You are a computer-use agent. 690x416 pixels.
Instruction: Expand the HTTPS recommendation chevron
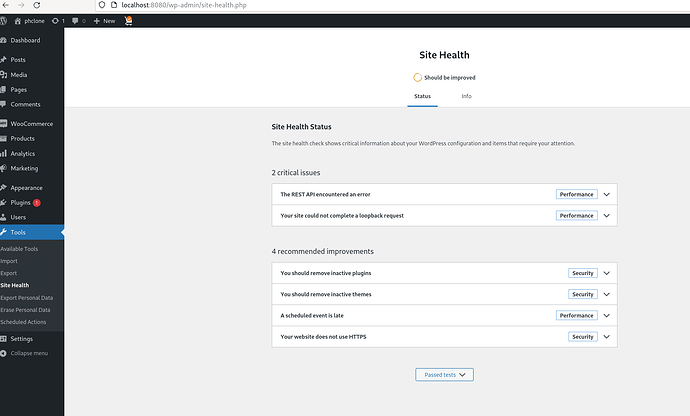606,336
